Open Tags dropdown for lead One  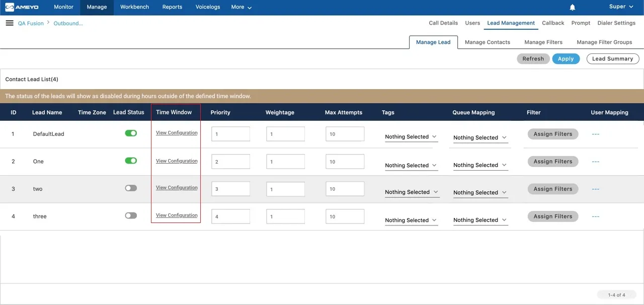412,166
